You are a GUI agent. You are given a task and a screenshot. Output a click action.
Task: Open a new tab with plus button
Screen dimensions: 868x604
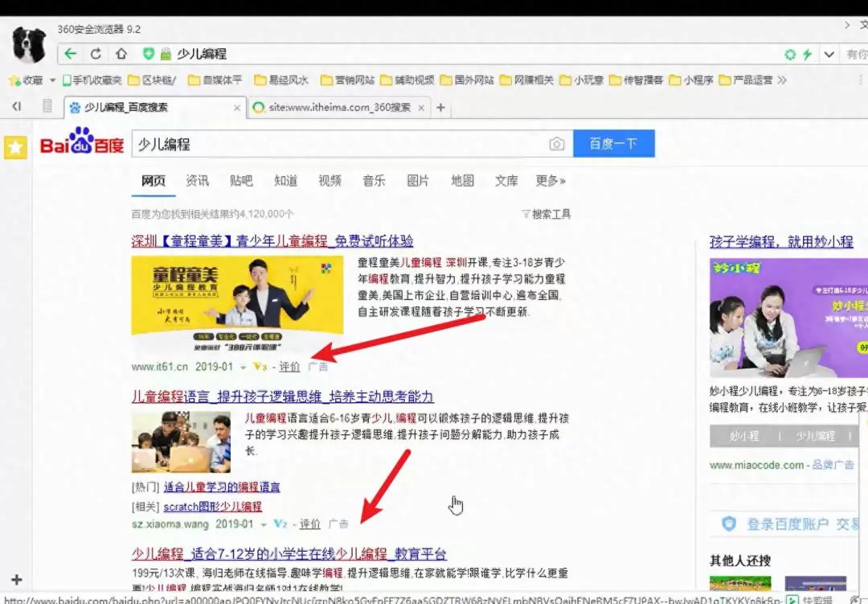[x=440, y=108]
